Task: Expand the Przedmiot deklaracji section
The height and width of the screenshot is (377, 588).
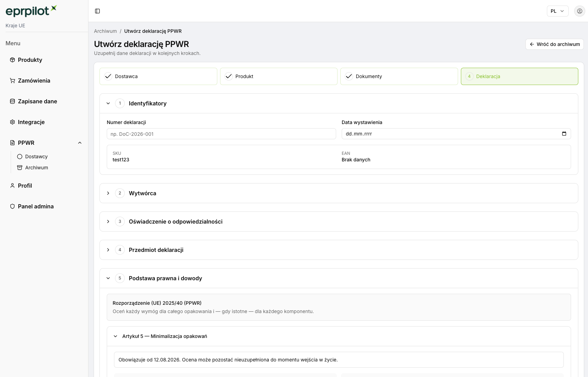Action: pyautogui.click(x=339, y=250)
